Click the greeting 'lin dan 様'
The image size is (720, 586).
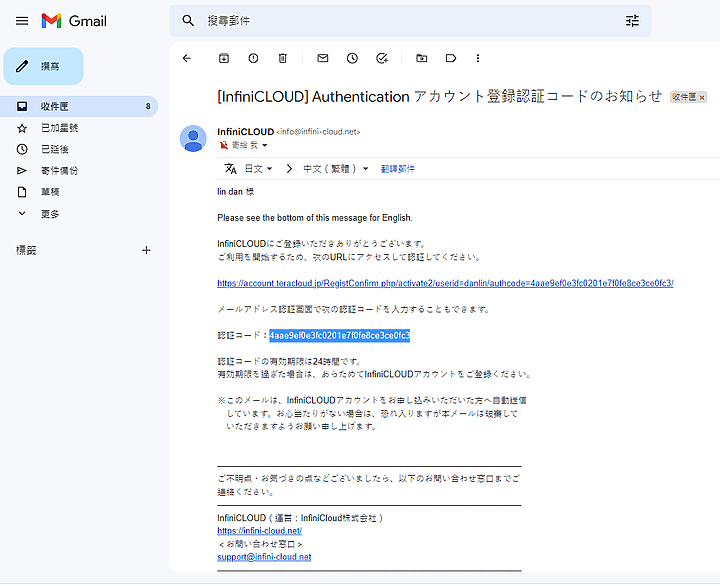point(236,192)
